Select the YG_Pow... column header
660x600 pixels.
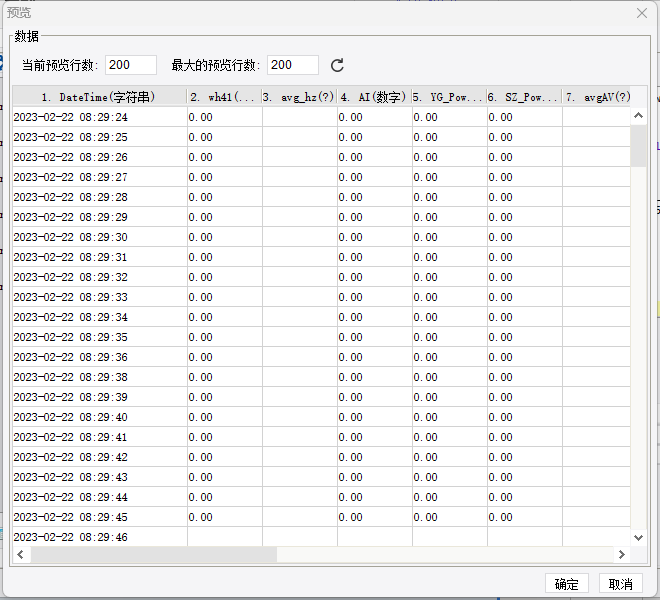449,97
